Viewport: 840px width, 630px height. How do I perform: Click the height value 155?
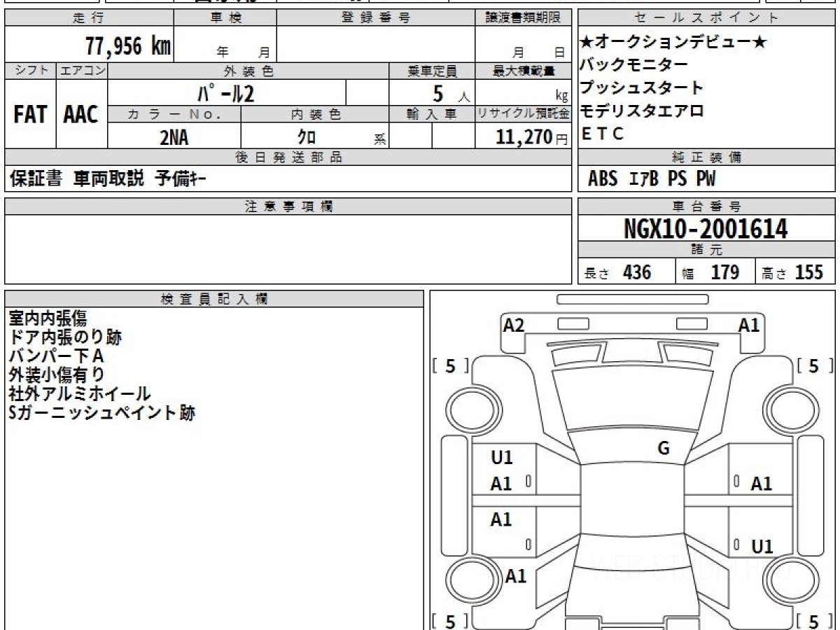pos(809,272)
